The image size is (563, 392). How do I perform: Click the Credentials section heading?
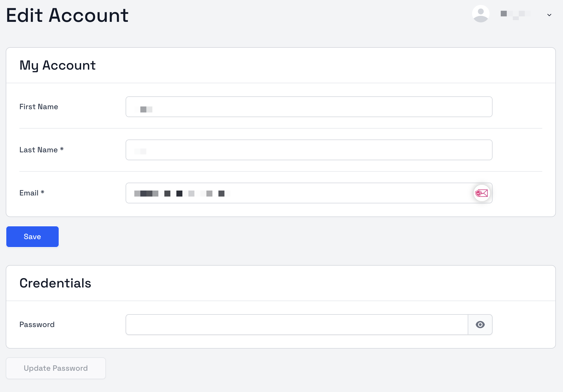point(55,283)
